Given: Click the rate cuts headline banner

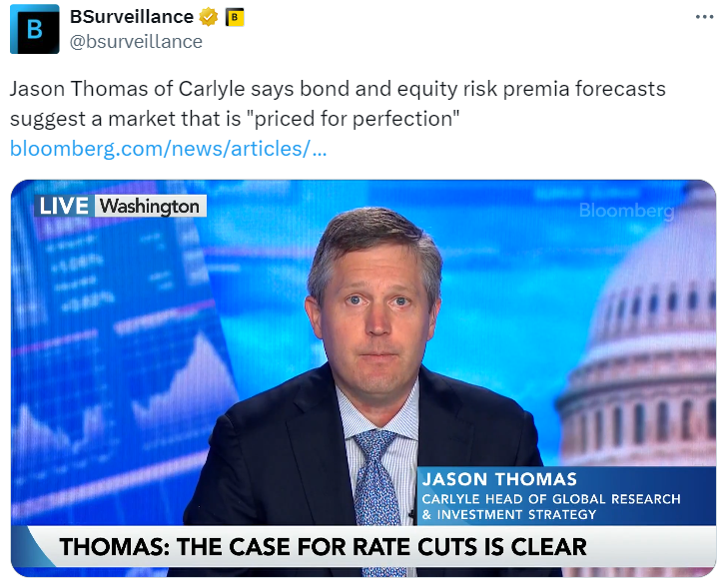Looking at the screenshot, I should point(323,547).
